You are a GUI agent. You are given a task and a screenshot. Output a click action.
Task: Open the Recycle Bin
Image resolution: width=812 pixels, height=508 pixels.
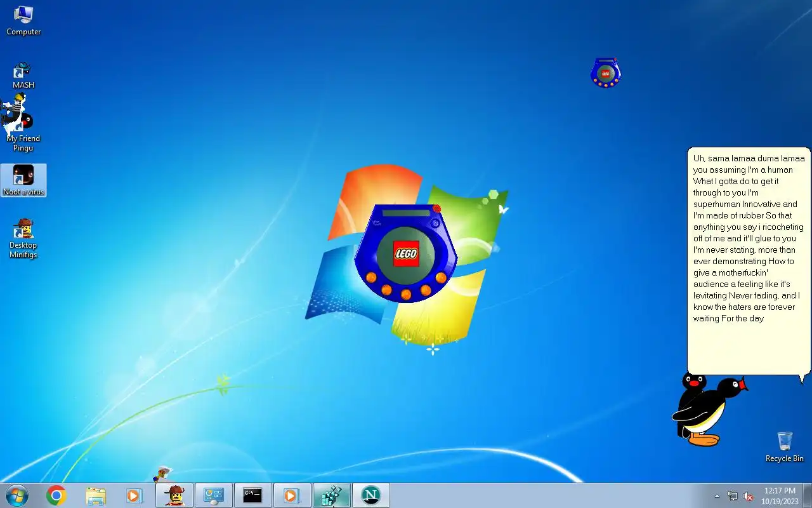tap(785, 447)
